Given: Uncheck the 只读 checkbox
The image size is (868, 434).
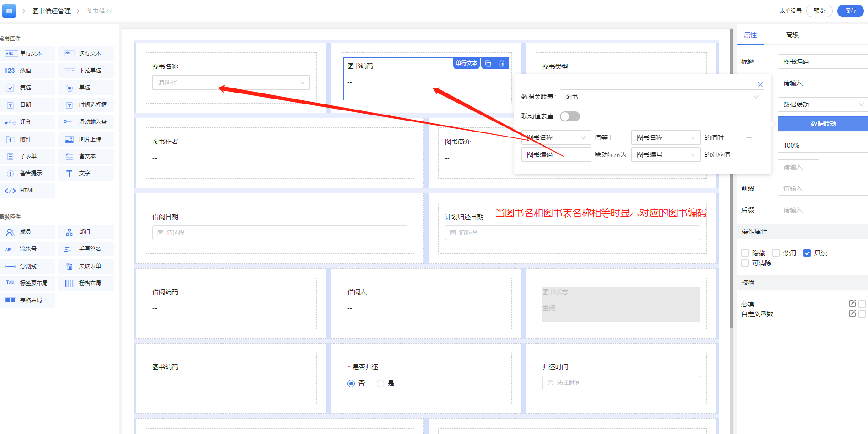Looking at the screenshot, I should (807, 253).
